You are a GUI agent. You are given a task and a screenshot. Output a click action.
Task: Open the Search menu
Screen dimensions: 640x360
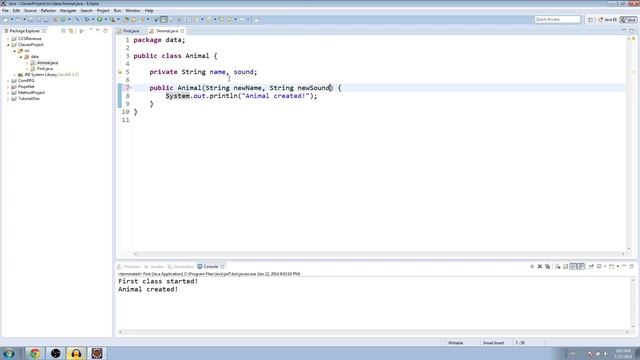pos(87,11)
